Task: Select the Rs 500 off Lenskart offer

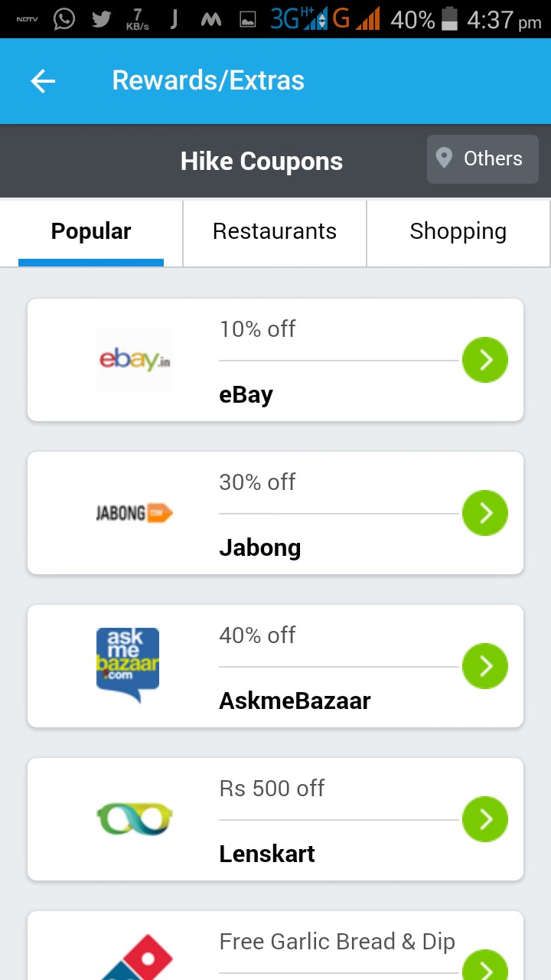Action: coord(272,789)
